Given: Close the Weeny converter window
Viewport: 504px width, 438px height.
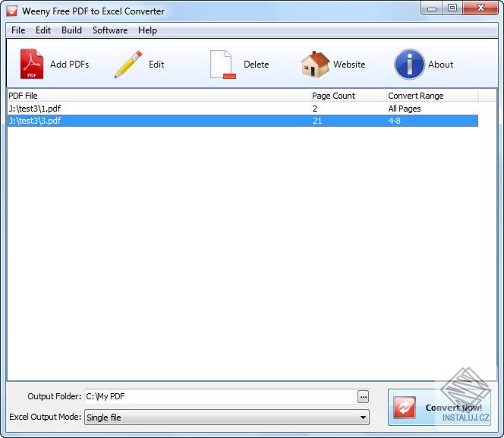Looking at the screenshot, I should 480,8.
